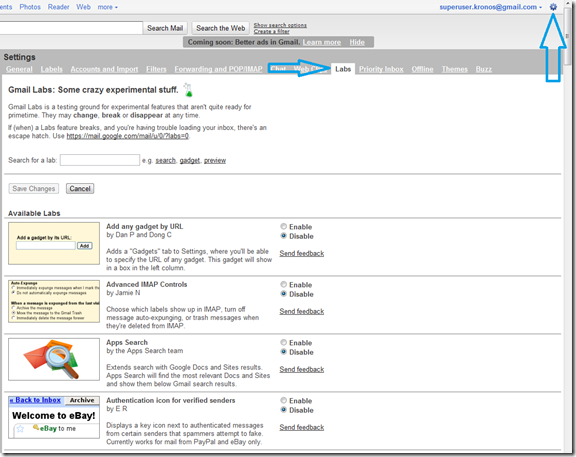The width and height of the screenshot is (576, 457).
Task: Click the Search the Web button
Action: pos(220,28)
